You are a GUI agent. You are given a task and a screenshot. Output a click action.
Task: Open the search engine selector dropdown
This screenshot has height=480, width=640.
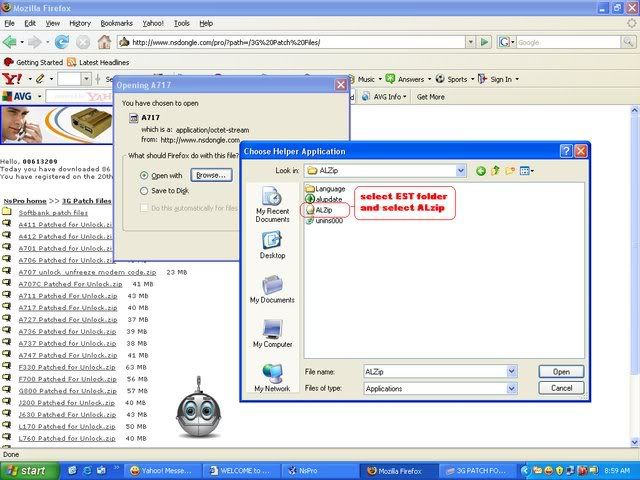pos(512,42)
